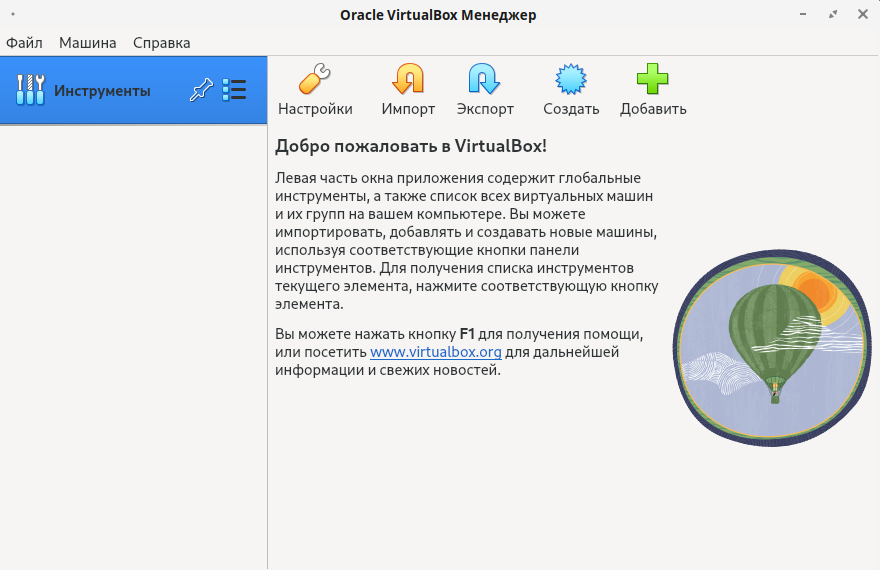Maximize the VirtualBox Manager window

[x=833, y=14]
